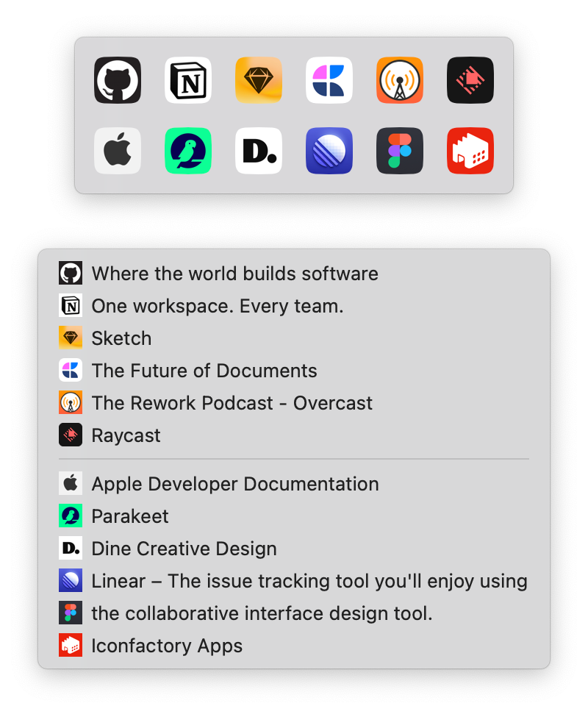
Task: Click small Figma favicon in the list
Action: coord(71,613)
